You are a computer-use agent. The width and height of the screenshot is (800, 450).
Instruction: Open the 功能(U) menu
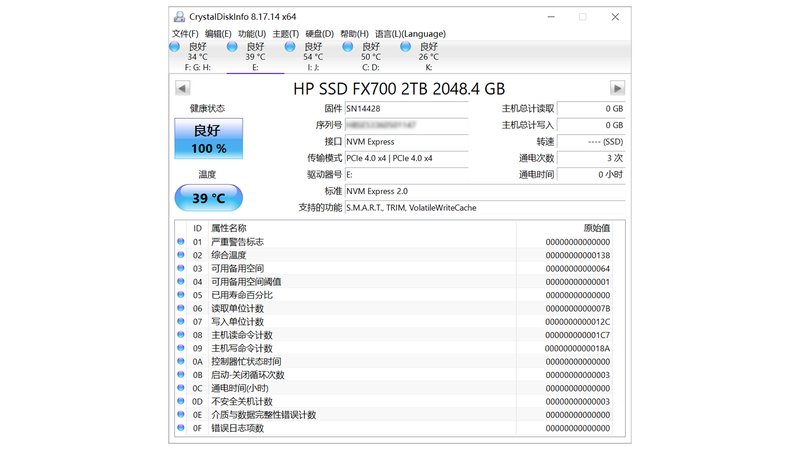252,34
